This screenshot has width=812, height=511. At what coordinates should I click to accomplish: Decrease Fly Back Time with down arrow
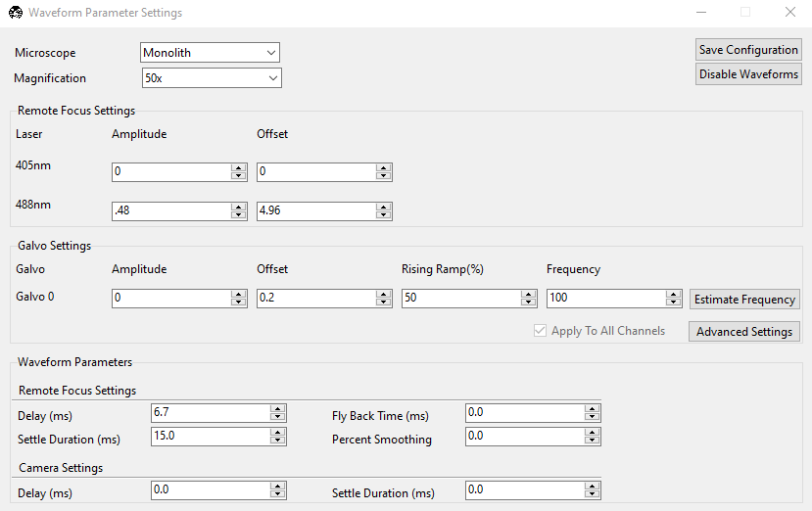point(593,417)
